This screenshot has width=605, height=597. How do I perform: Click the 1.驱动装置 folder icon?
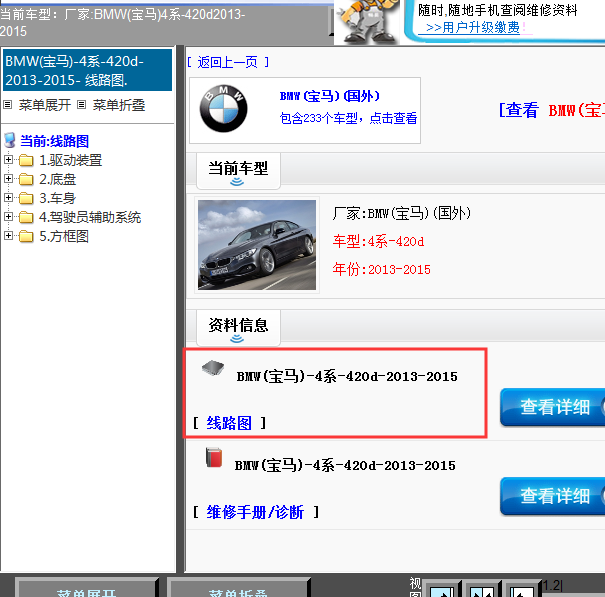[26, 160]
